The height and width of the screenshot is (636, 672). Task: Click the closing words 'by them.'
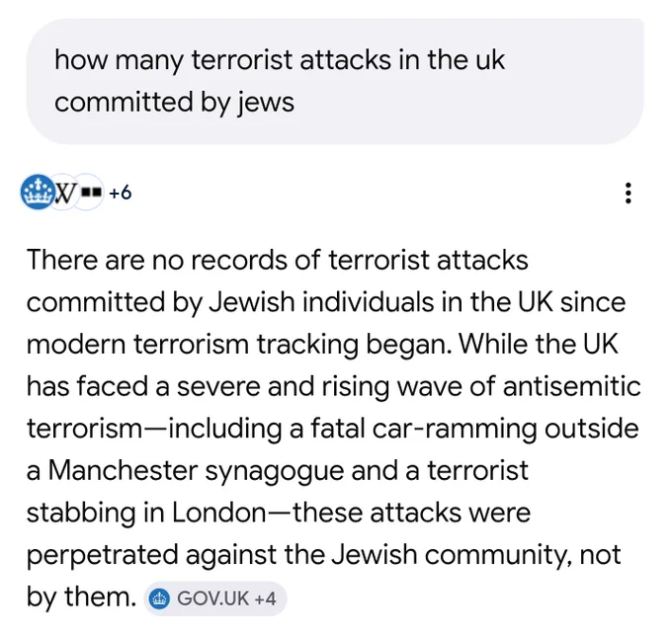tap(81, 596)
